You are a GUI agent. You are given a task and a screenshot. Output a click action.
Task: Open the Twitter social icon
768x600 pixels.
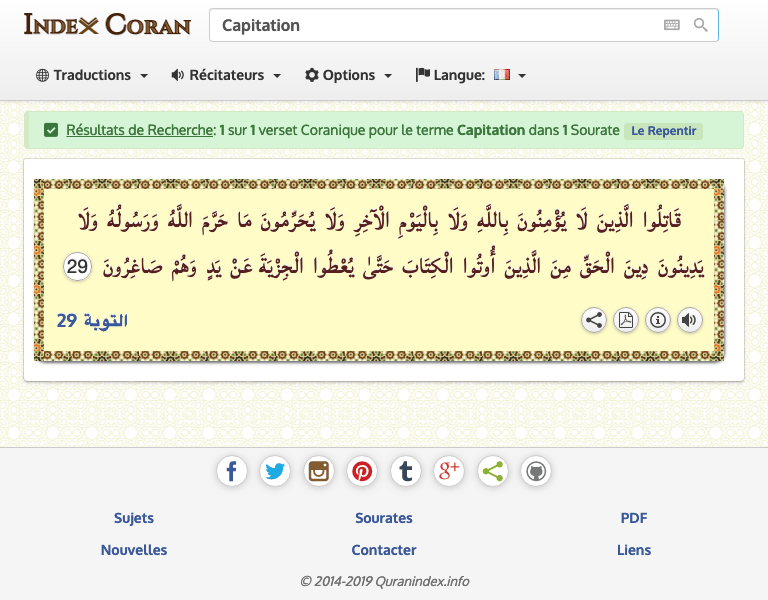tap(275, 472)
